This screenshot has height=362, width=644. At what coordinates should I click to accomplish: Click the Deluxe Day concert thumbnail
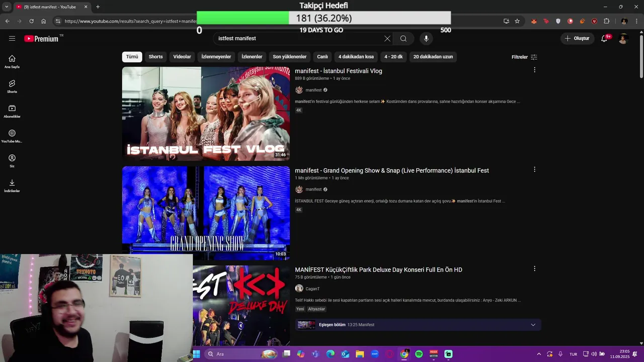pyautogui.click(x=241, y=306)
